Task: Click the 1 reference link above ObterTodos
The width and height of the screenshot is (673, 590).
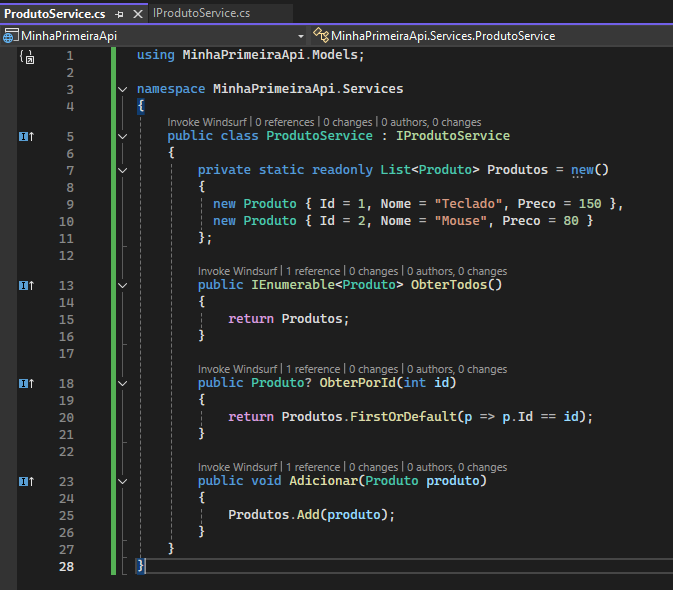Action: click(312, 271)
